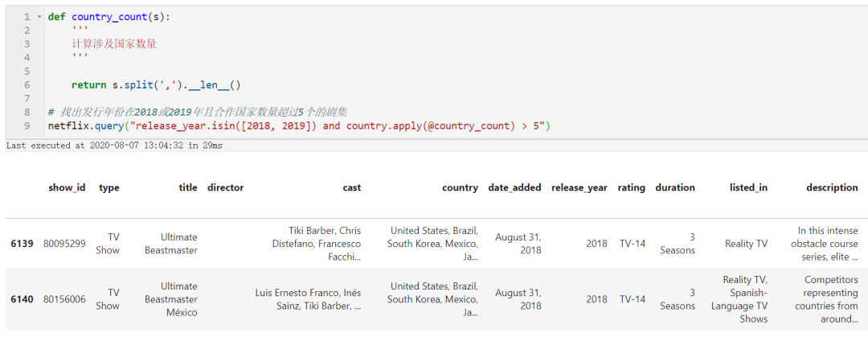The width and height of the screenshot is (868, 337).
Task: Click the duration column header
Action: pos(675,187)
